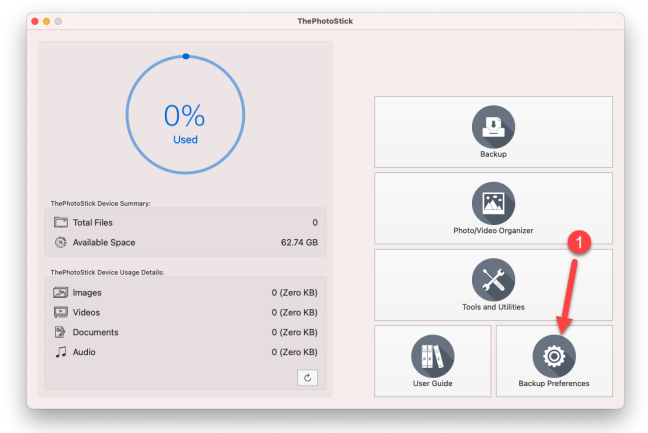Viewport: 648px width, 433px height.
Task: Click the Audio music note icon
Action: [x=61, y=352]
